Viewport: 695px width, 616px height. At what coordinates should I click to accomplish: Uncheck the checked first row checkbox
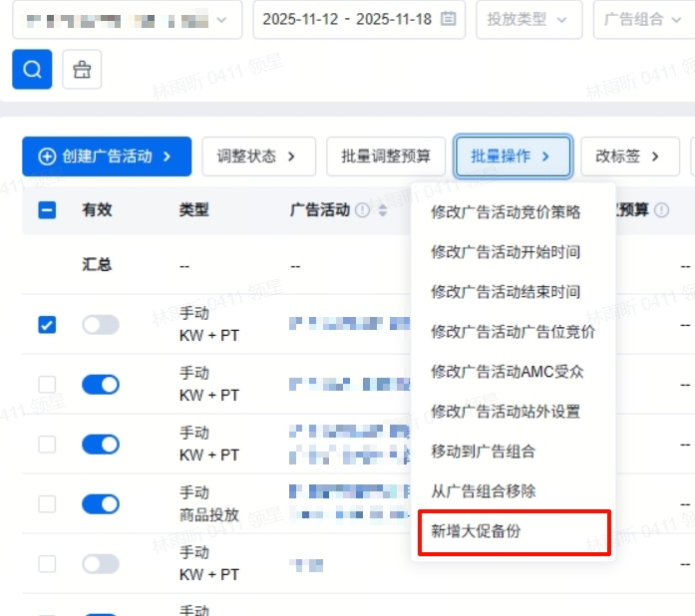[x=47, y=325]
